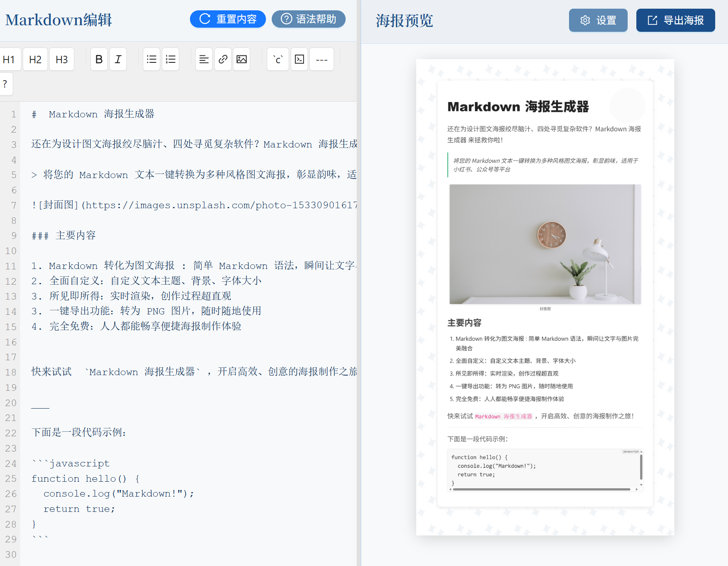This screenshot has height=566, width=728.
Task: Insert inline code with `c` icon
Action: [x=278, y=59]
